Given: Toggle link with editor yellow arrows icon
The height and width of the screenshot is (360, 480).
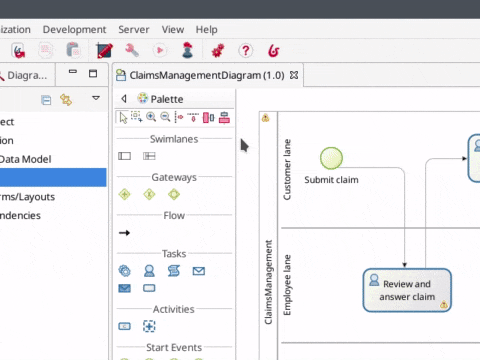Looking at the screenshot, I should [66, 100].
